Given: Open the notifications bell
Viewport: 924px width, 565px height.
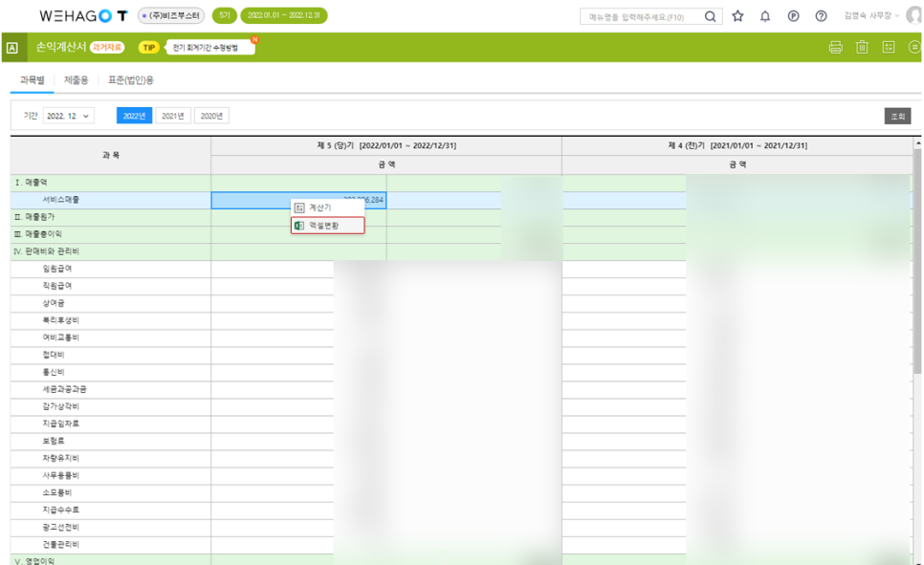Looking at the screenshot, I should coord(765,16).
